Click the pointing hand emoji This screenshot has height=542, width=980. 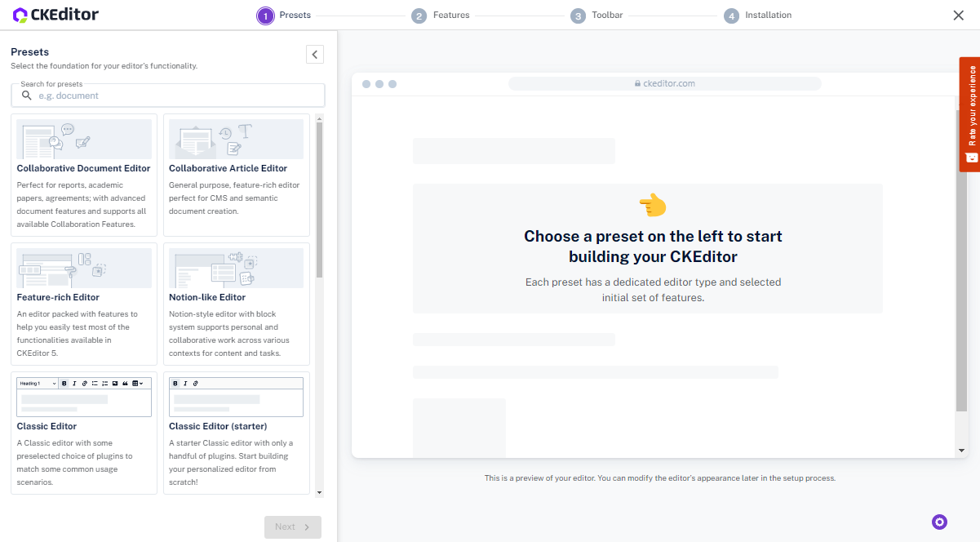(x=652, y=205)
